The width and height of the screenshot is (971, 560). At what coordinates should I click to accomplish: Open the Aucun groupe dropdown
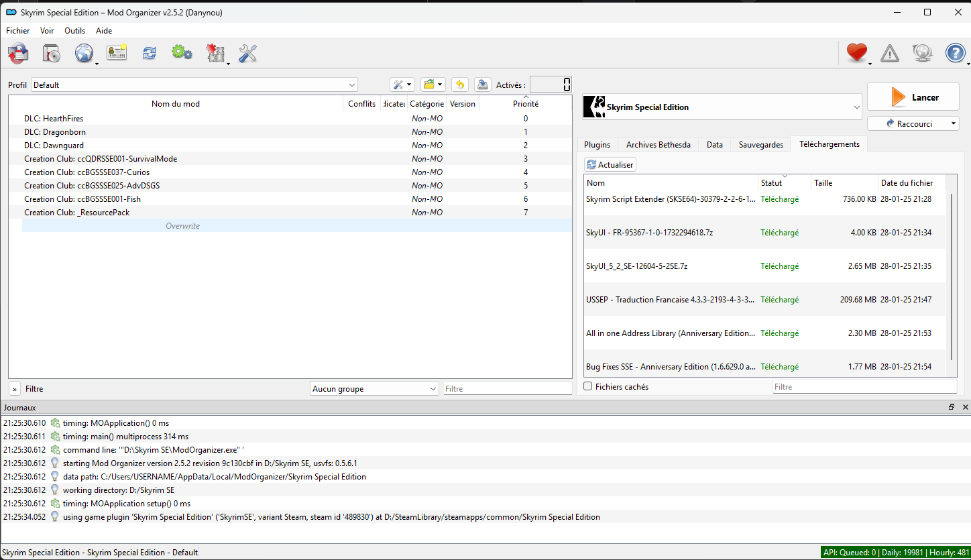coord(375,389)
